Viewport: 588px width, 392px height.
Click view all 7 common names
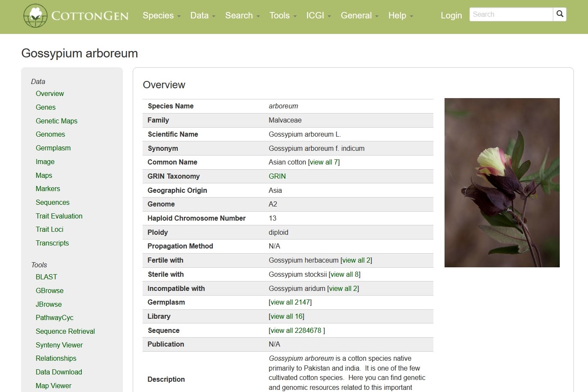click(324, 162)
